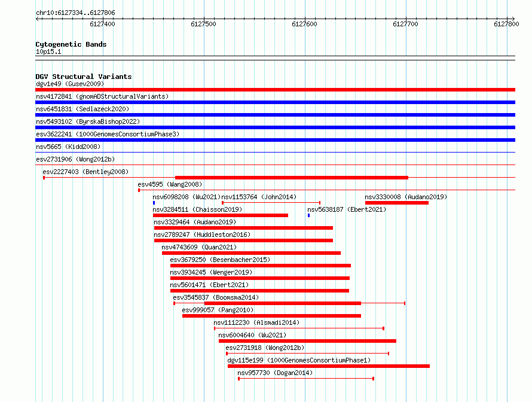Screen dimensions: 532x402
Task: Select nsv957730 (Dogan2014) label
Action: tap(275, 373)
